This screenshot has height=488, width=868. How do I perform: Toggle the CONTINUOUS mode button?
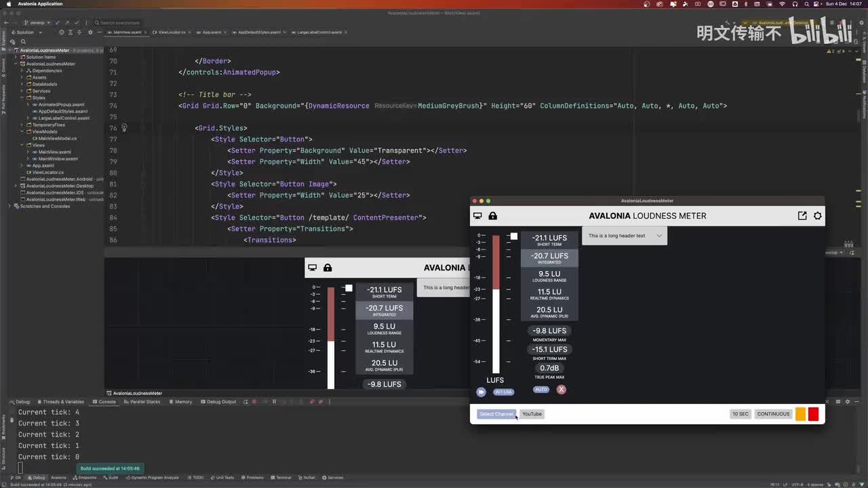[774, 414]
